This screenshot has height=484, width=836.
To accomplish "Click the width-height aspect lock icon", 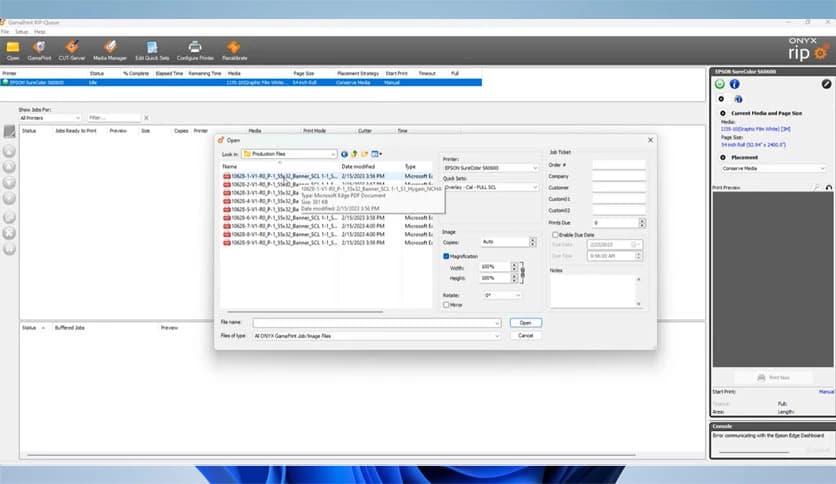I will 522,273.
